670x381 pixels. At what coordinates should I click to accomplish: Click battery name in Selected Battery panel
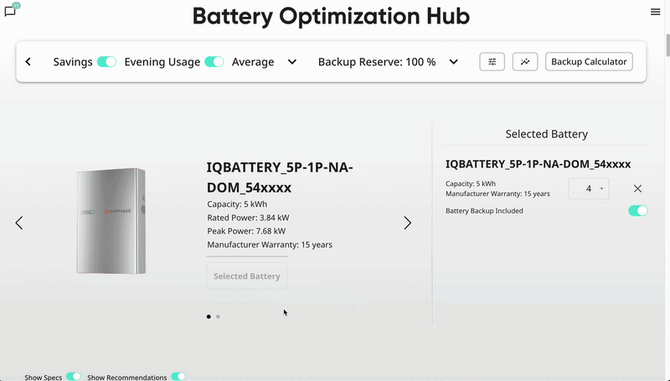click(538, 164)
